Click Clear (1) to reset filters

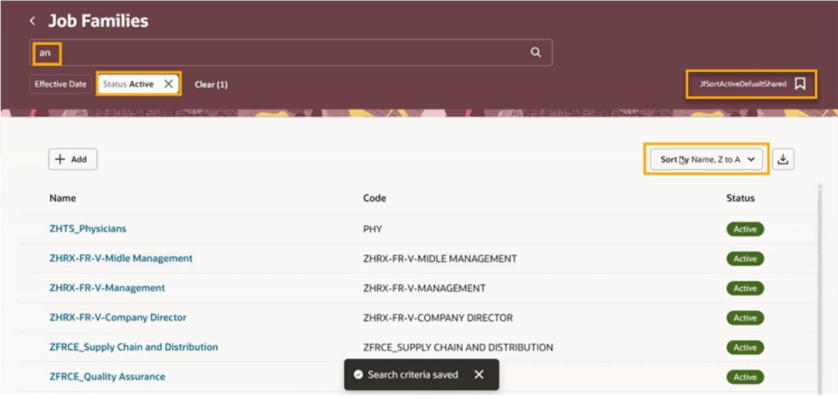(211, 84)
